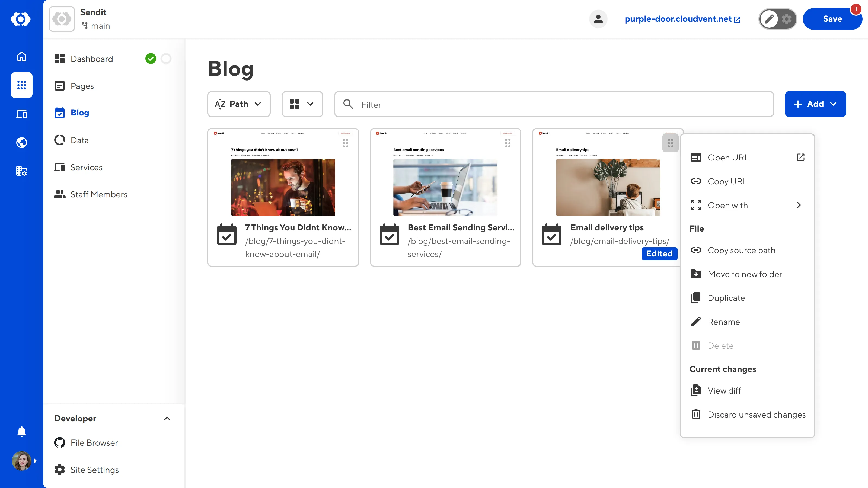Open the globe icon in the blue sidebar
The width and height of the screenshot is (868, 488).
21,142
